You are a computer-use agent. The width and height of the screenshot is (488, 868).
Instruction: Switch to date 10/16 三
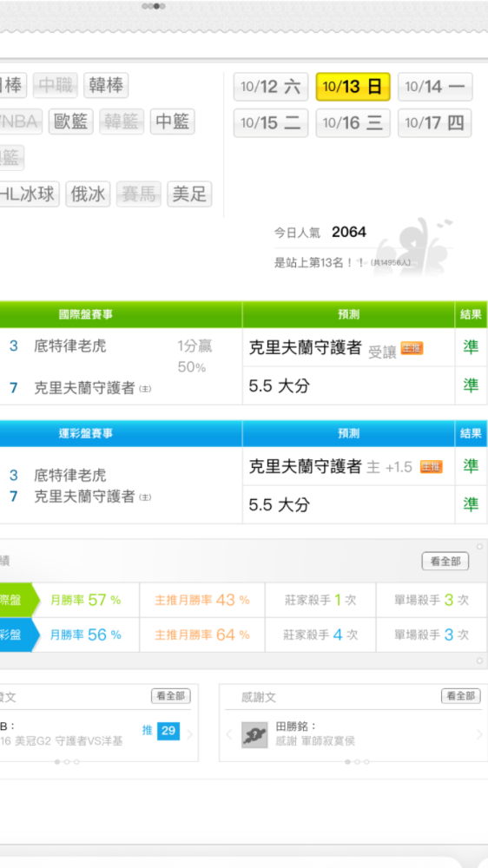click(x=353, y=123)
